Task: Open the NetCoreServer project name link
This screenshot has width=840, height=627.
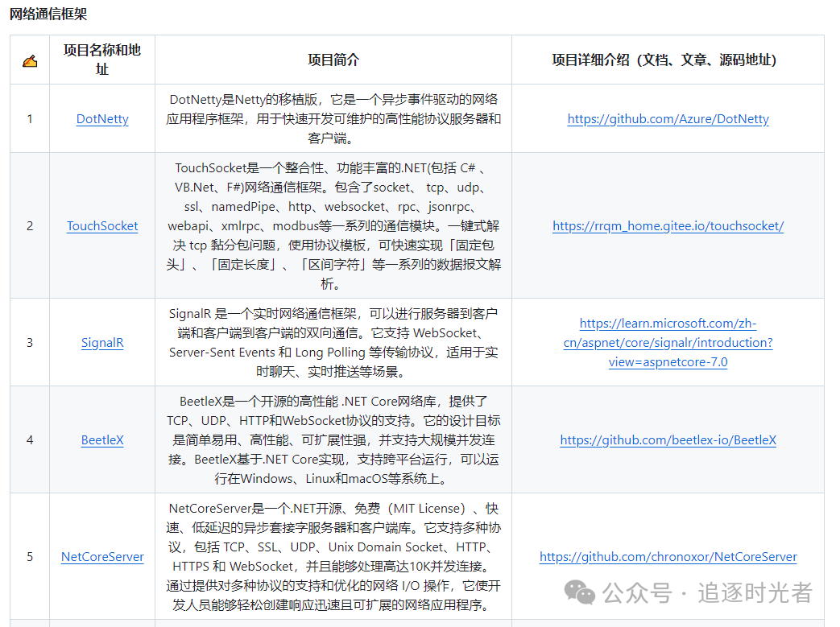Action: tap(102, 557)
